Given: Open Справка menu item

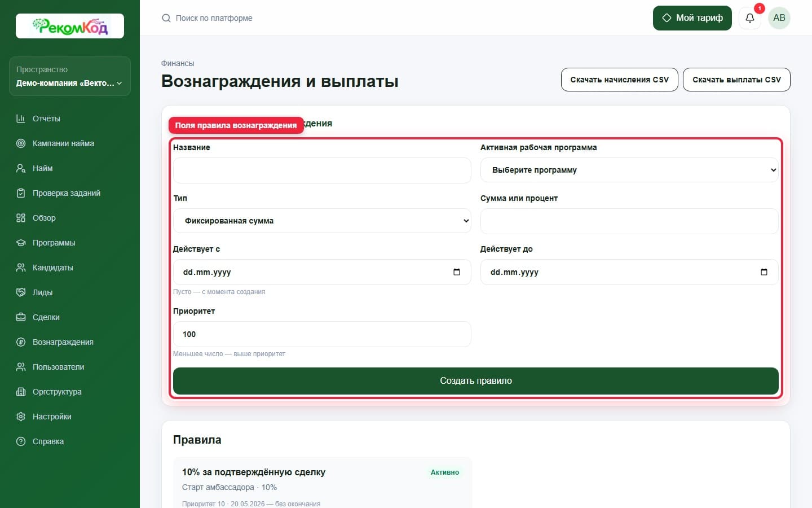Looking at the screenshot, I should [x=70, y=441].
